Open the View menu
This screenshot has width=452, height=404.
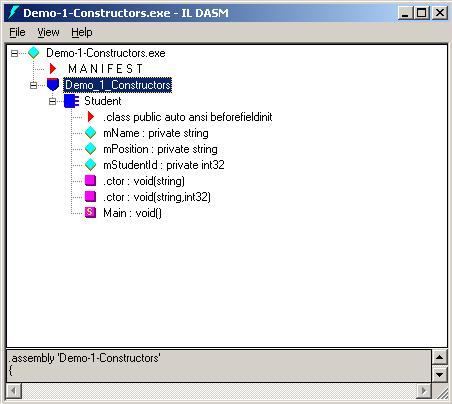tap(48, 32)
